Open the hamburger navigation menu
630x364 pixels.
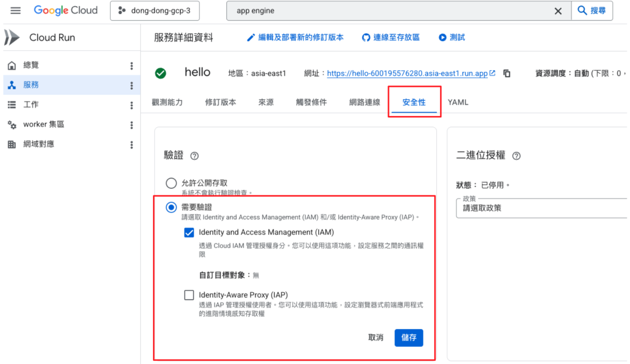[15, 10]
